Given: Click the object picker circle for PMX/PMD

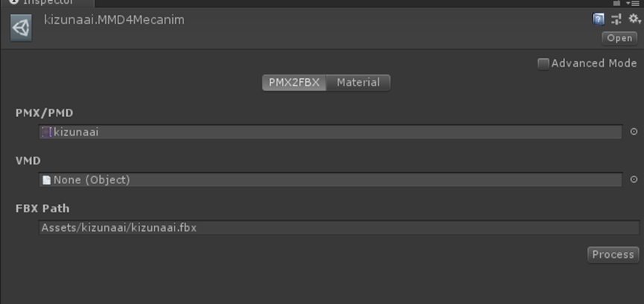Looking at the screenshot, I should click(634, 132).
